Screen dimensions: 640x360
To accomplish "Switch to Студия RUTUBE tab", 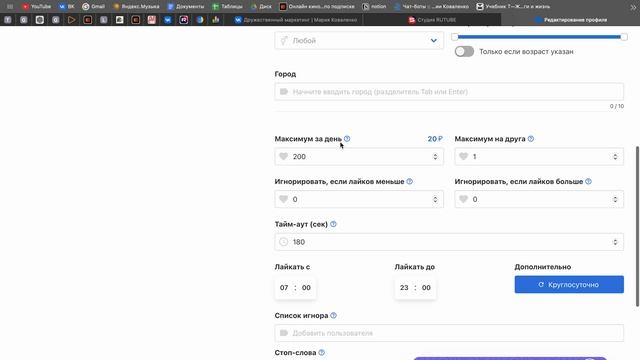I will pyautogui.click(x=432, y=20).
